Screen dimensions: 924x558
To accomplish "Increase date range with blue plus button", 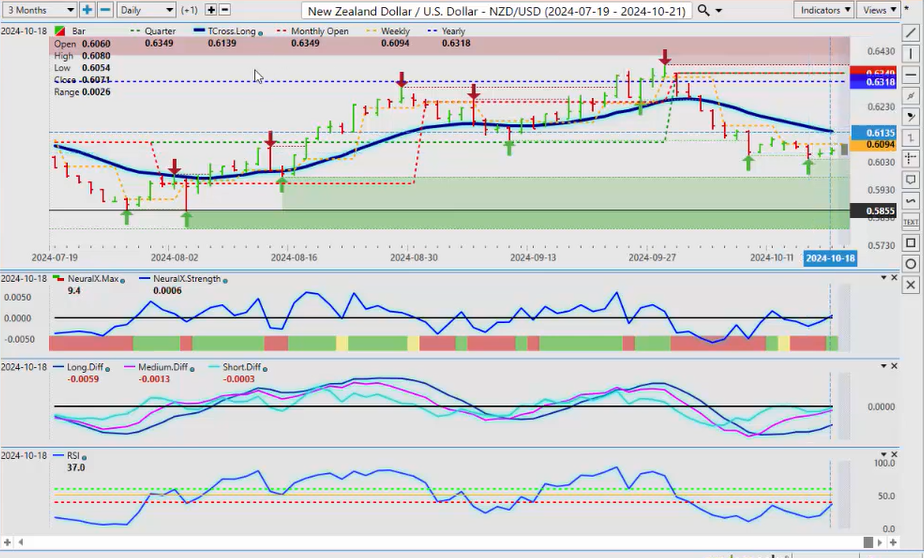I will pos(87,10).
